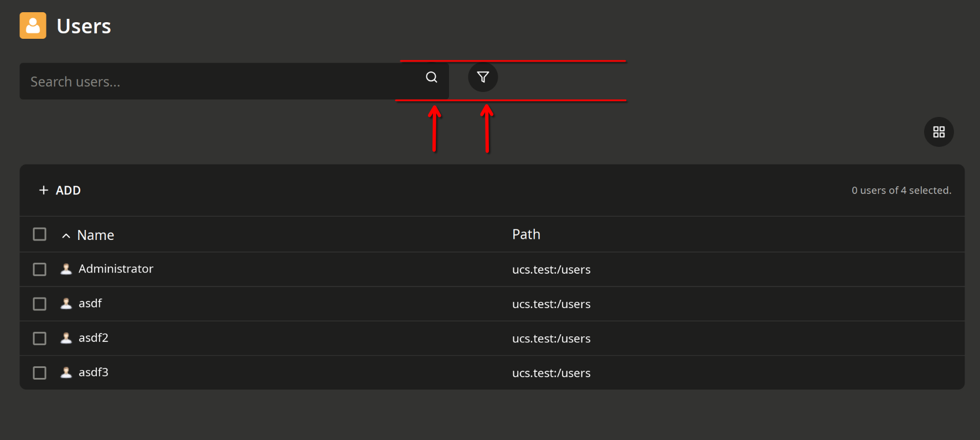Image resolution: width=980 pixels, height=440 pixels.
Task: Click the search magnifier icon
Action: tap(431, 78)
